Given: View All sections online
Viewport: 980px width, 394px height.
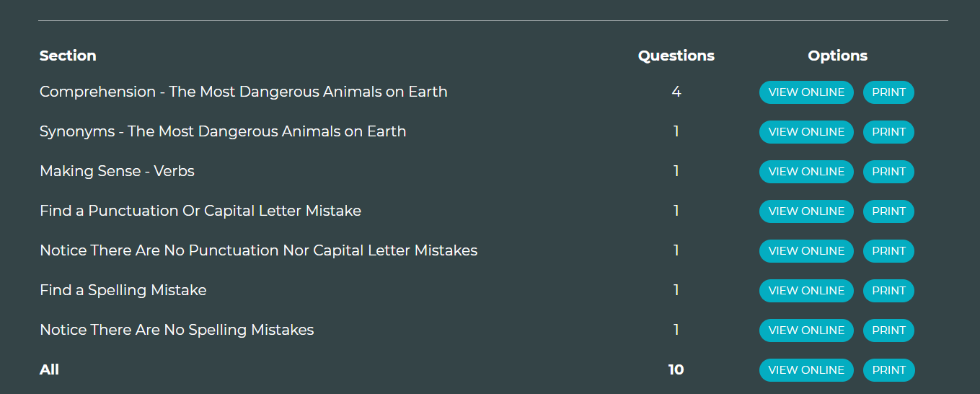Looking at the screenshot, I should pyautogui.click(x=806, y=370).
